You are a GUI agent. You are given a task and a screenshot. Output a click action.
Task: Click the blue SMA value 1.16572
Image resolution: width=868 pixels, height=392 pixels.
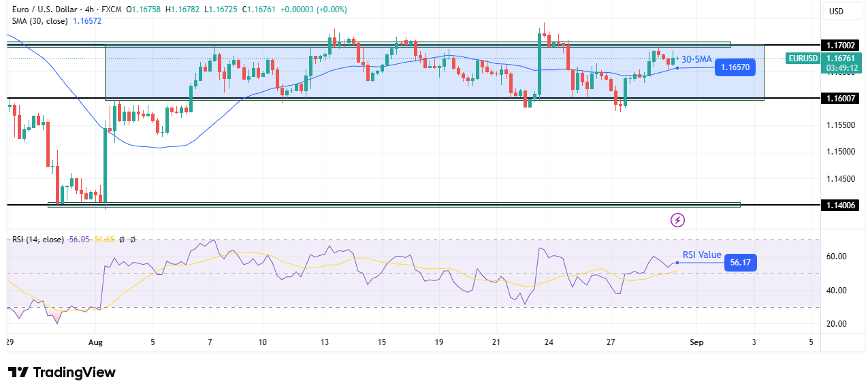coord(86,21)
